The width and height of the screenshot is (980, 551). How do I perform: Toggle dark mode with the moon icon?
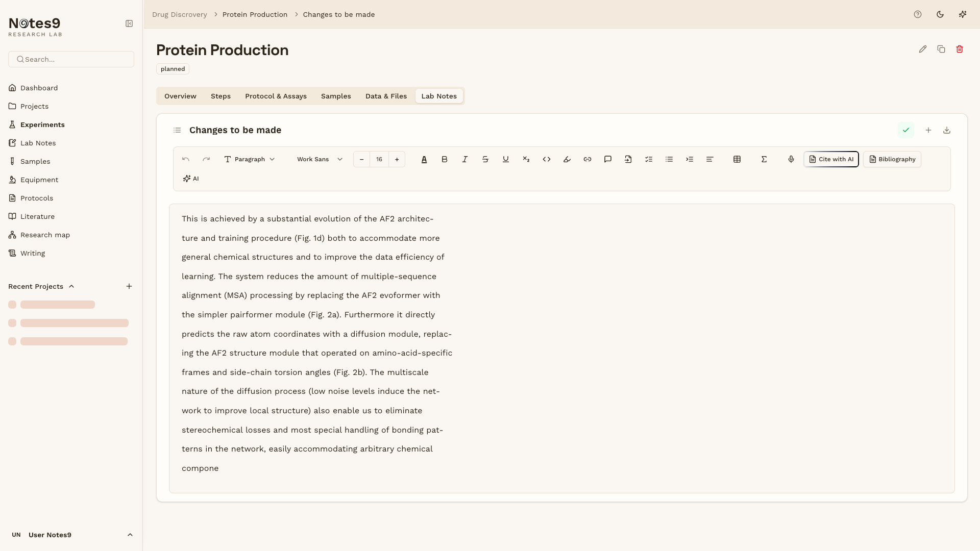(940, 14)
